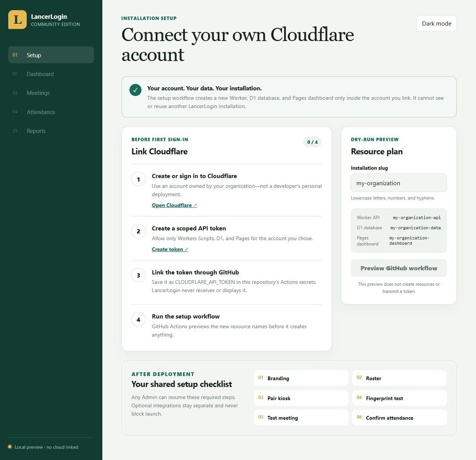Click Preview GitHub workflow button
This screenshot has height=460, width=476.
(x=399, y=268)
